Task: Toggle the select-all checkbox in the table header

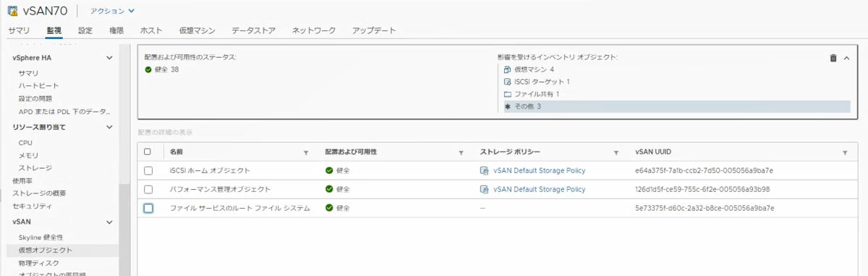Action: pos(148,152)
